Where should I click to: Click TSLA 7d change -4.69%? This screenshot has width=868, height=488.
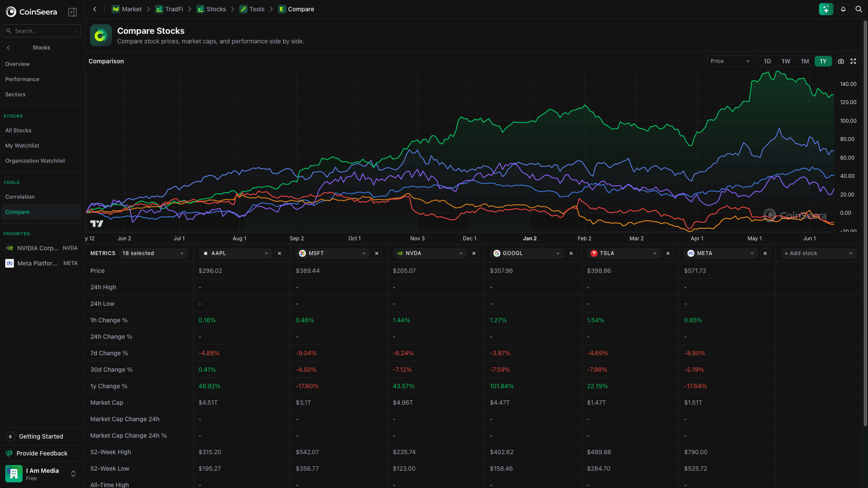click(x=597, y=353)
